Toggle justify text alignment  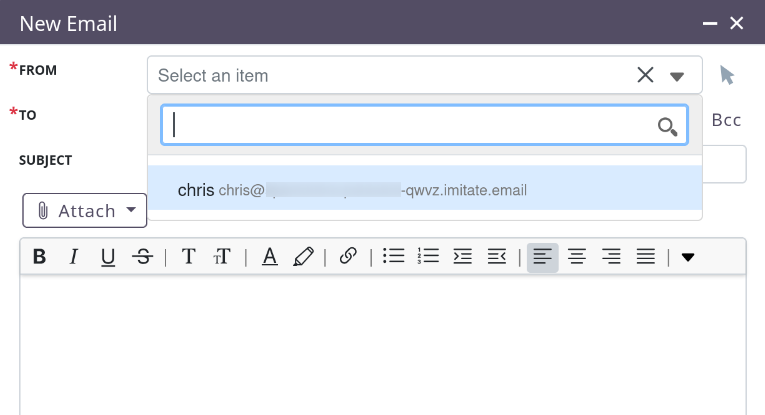click(x=646, y=257)
